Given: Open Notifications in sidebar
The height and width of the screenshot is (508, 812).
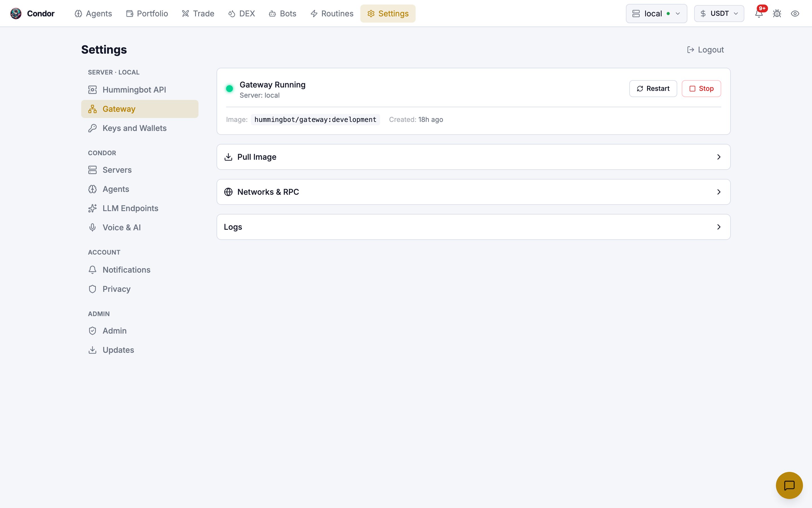Looking at the screenshot, I should [x=140, y=270].
